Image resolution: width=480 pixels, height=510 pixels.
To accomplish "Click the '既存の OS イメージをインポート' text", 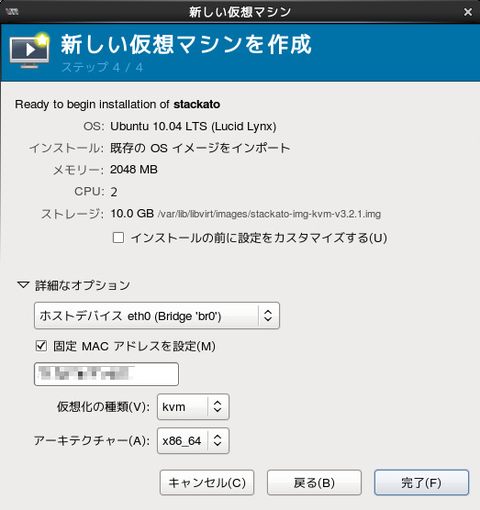I will point(200,148).
